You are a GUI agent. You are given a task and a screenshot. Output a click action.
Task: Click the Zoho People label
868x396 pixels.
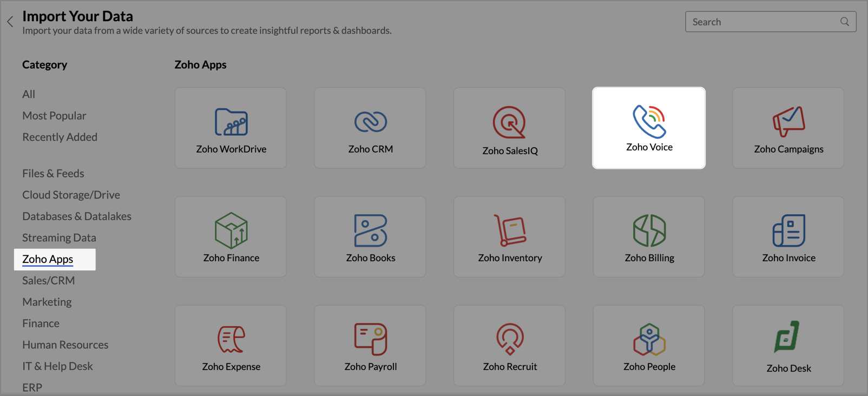[x=649, y=366]
